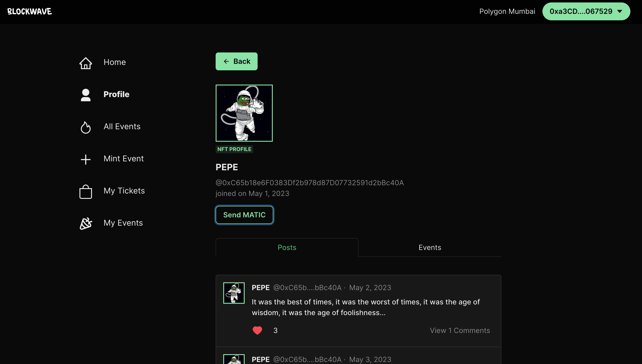Open Mint Event page link
Screen dimensions: 642x364
click(x=123, y=158)
